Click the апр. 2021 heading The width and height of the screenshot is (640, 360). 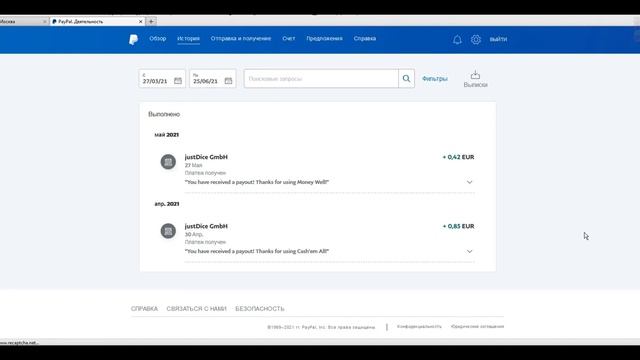(x=167, y=204)
